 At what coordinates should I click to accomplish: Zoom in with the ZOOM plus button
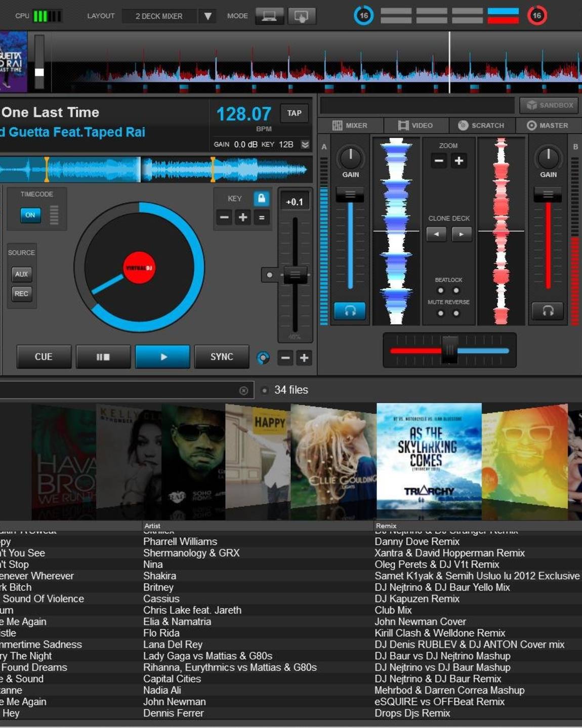point(459,161)
